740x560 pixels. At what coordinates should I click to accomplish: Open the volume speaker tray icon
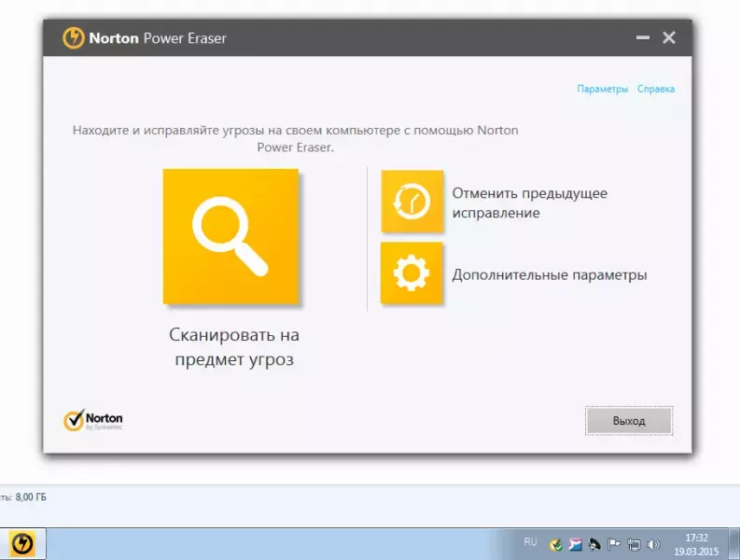click(653, 545)
